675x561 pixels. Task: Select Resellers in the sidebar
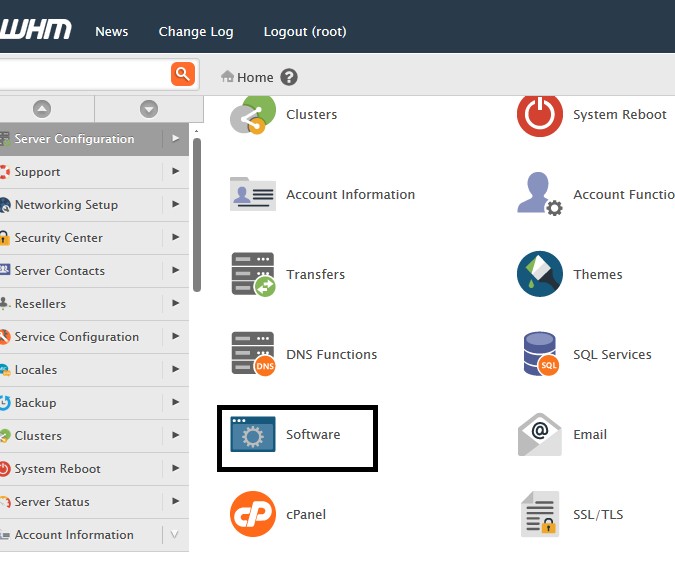[40, 304]
